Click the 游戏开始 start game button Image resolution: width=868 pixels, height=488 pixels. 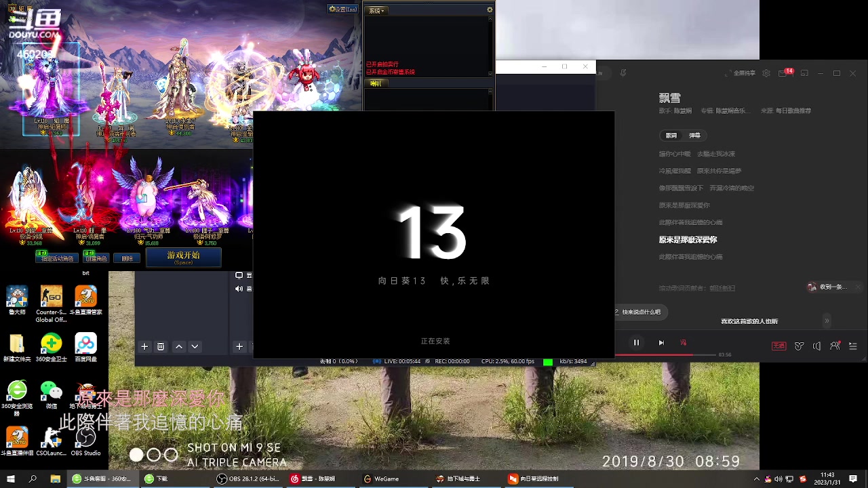click(x=183, y=258)
